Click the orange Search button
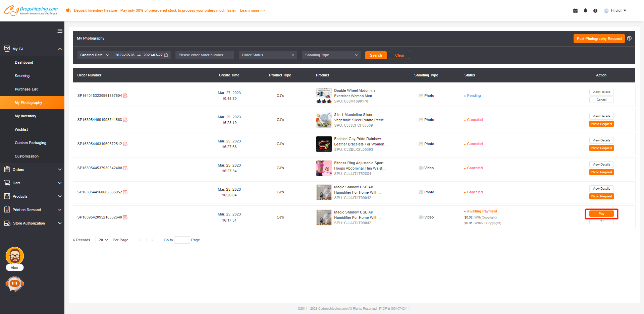Screen dimensions: 644x314 pos(376,55)
